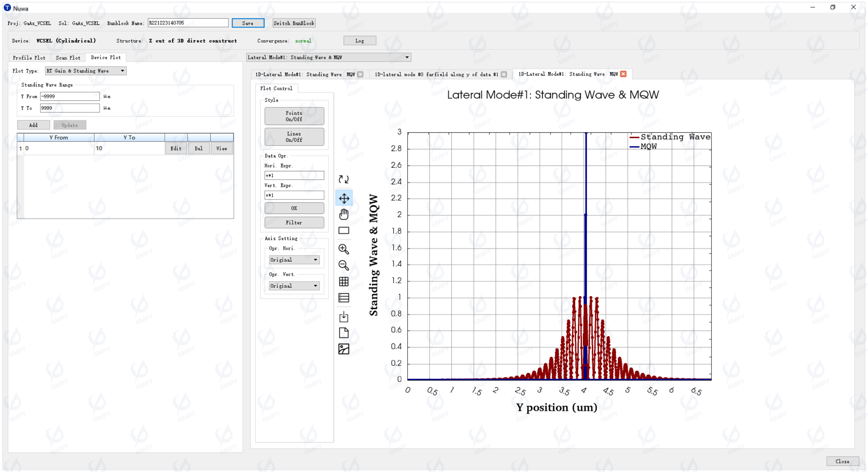Click the Vert. Expr. input field
This screenshot has width=868, height=472.
(294, 196)
